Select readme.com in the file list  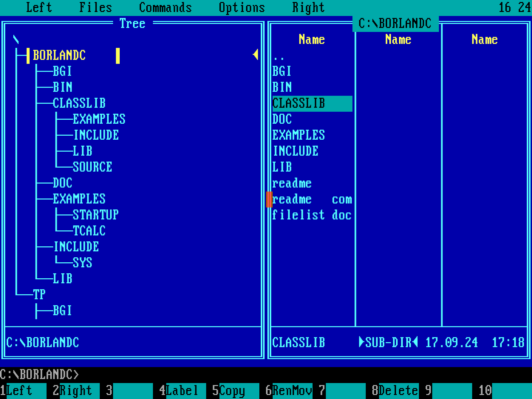293,199
